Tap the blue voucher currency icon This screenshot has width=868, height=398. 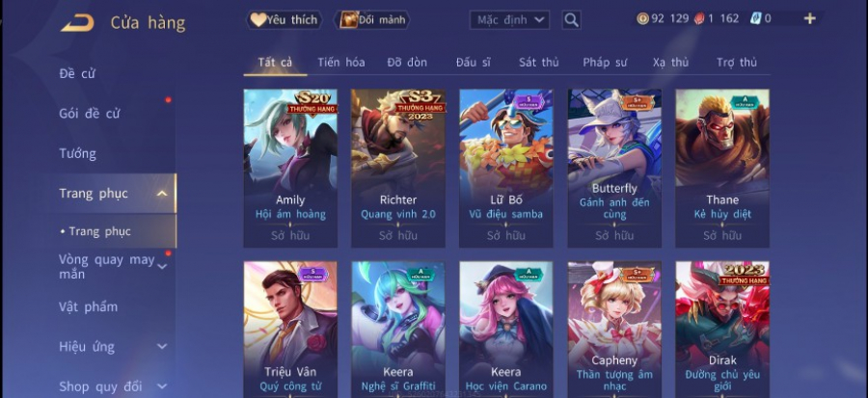[755, 19]
